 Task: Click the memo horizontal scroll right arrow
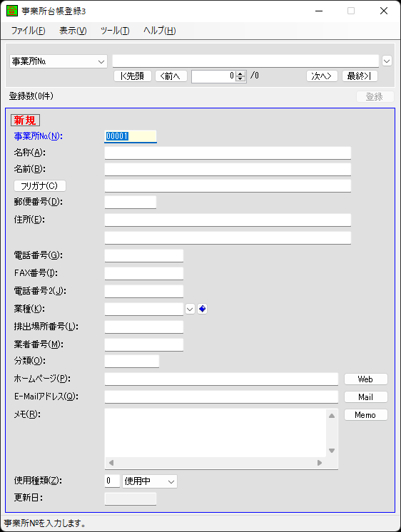(320, 463)
